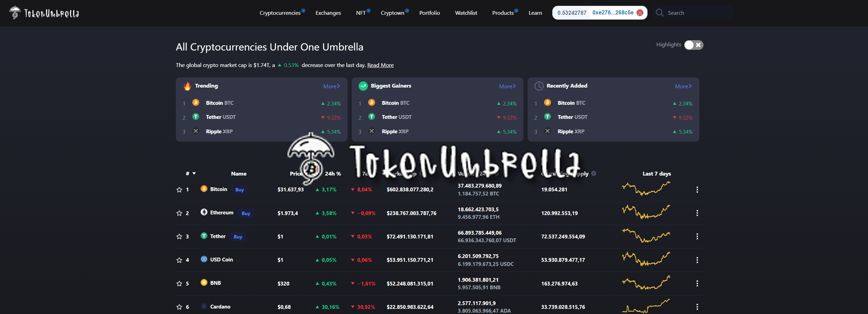Expand More in Recently Added card
The image size is (868, 314).
click(x=683, y=86)
